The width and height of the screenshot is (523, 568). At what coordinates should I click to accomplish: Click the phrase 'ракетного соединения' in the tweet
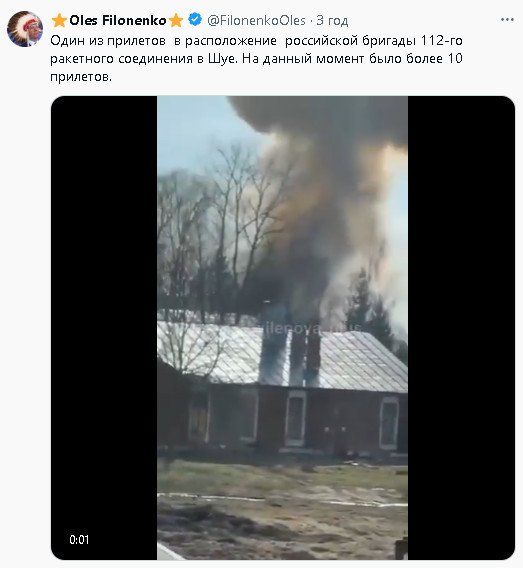[121, 59]
